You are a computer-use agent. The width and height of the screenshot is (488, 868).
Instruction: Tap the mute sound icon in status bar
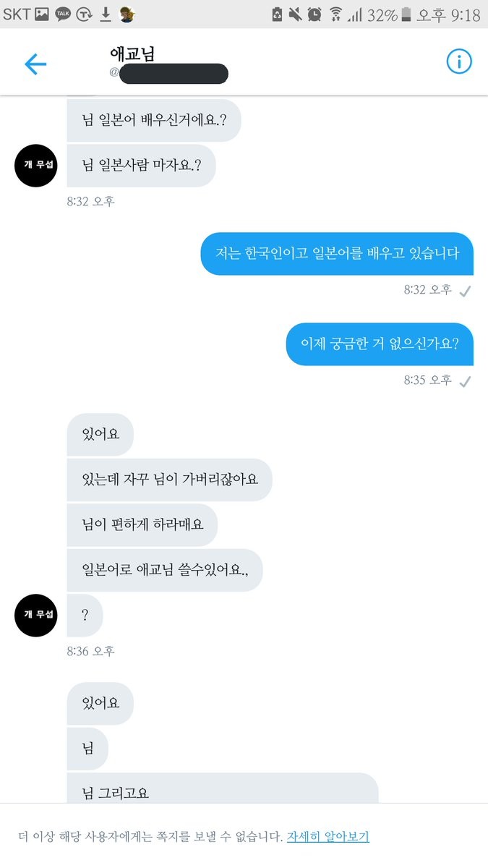coord(296,14)
